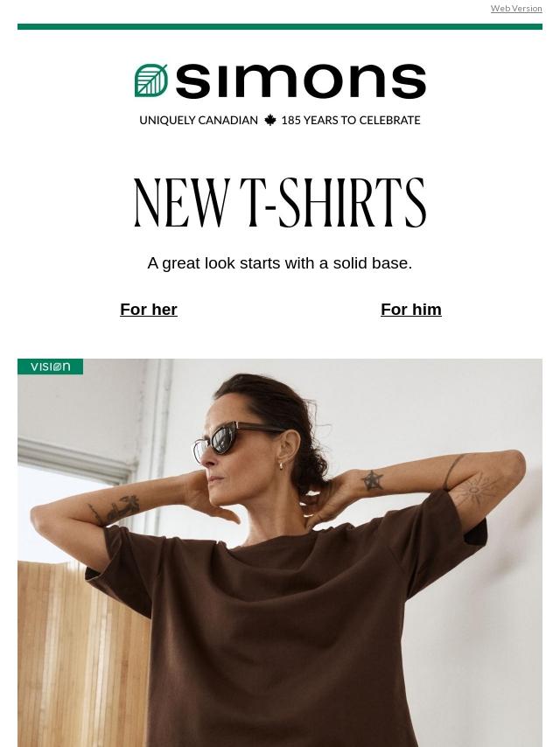Select the green Vision badge on the photo
This screenshot has width=560, height=747.
tap(51, 367)
